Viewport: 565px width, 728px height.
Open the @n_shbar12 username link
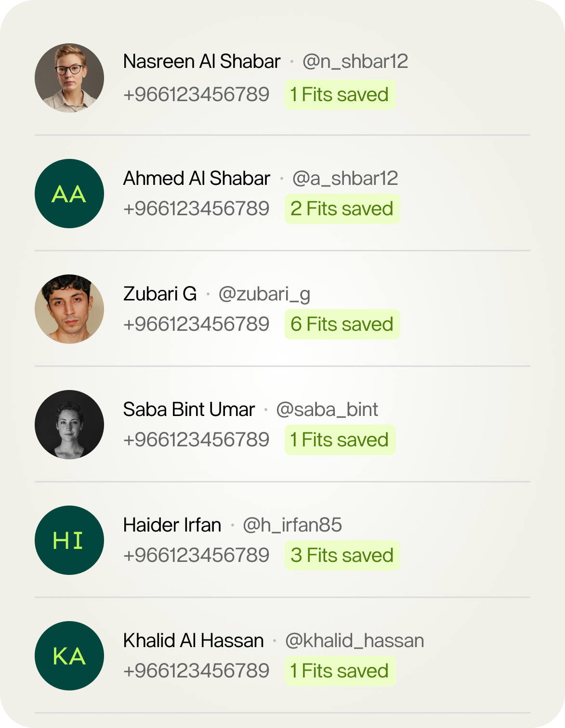click(355, 62)
